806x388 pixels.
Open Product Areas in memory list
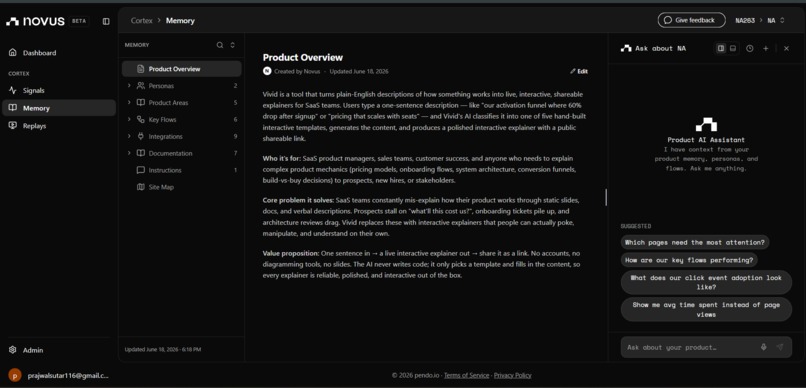point(181,103)
